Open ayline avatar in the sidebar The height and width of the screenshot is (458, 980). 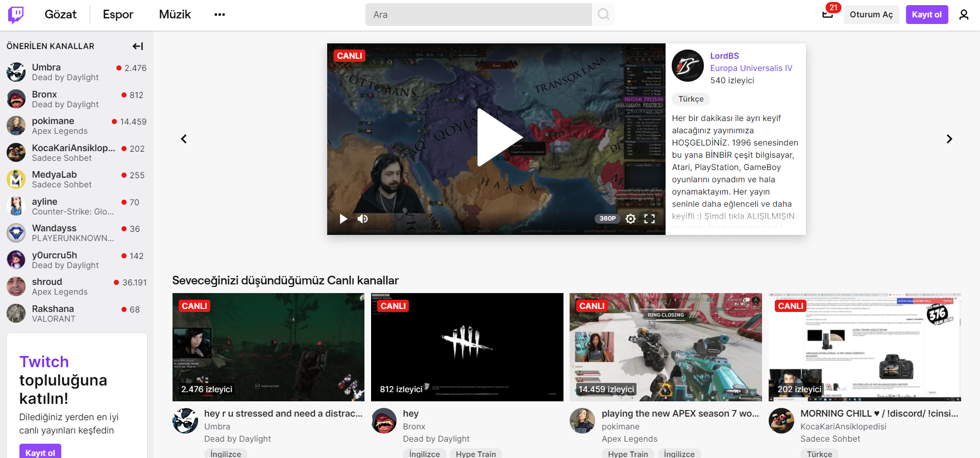[x=16, y=206]
